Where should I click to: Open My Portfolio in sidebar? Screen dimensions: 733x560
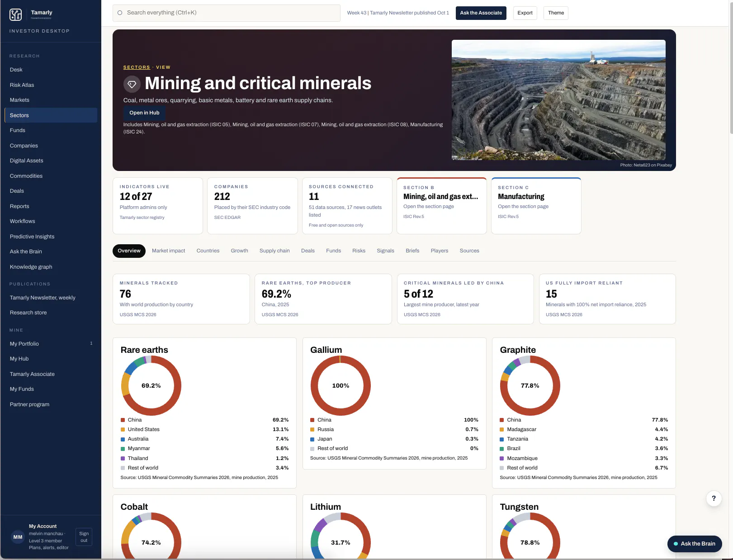[x=51, y=344]
